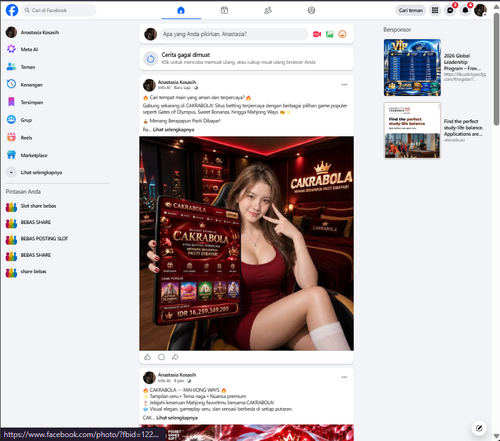Click the feeling/activity emoji icon in composer
This screenshot has width=500, height=441.
pos(342,34)
